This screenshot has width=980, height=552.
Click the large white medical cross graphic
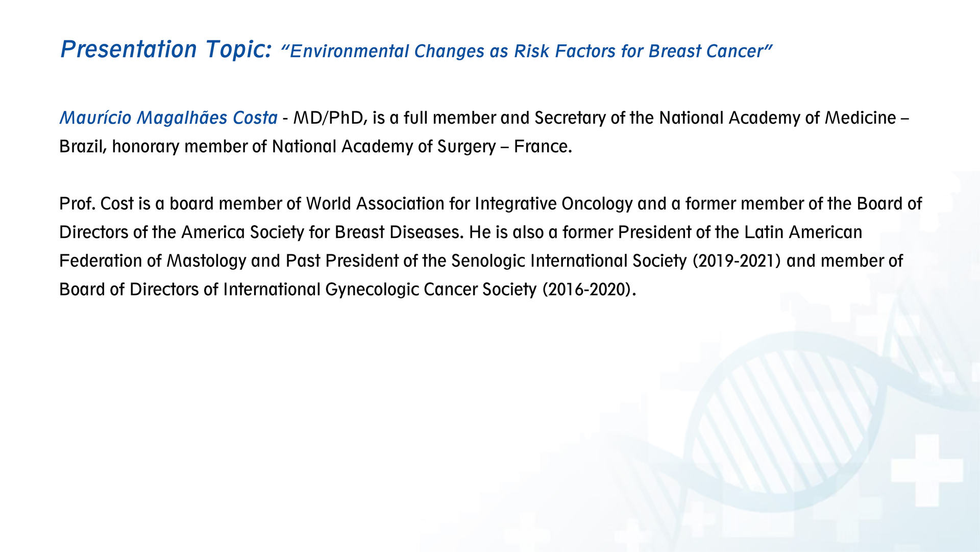[926, 470]
